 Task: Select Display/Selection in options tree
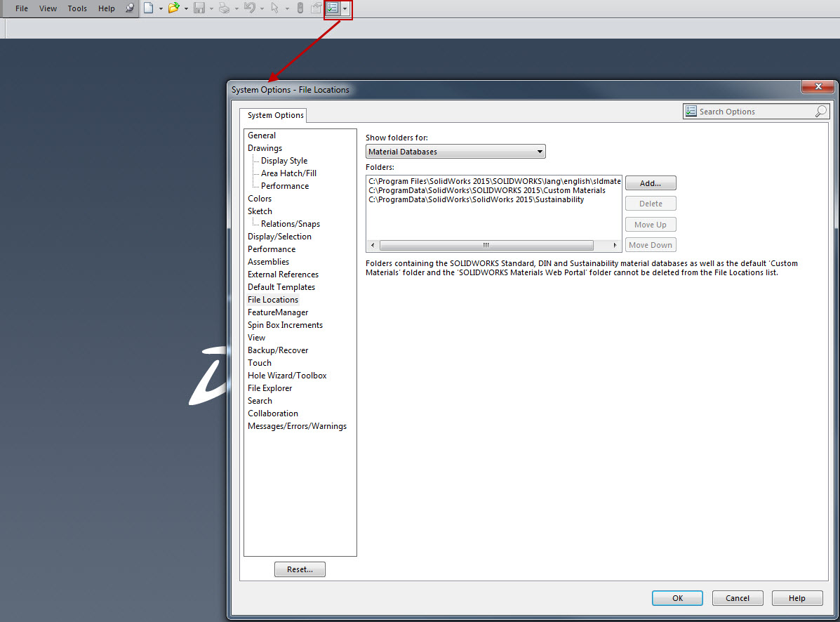pyautogui.click(x=279, y=237)
